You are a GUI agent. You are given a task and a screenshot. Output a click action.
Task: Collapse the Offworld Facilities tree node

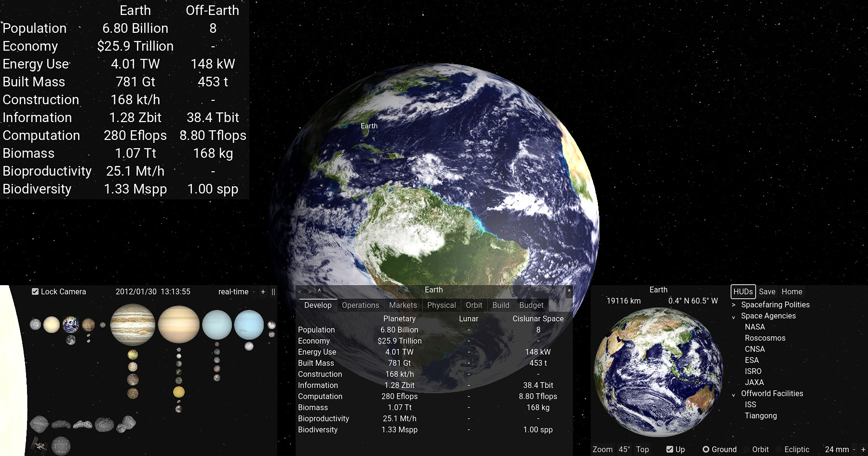[733, 394]
